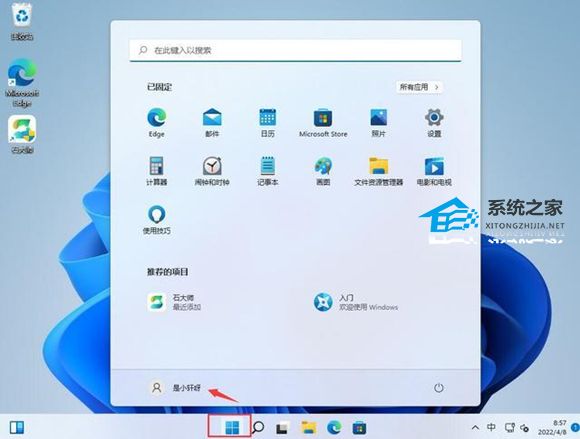The image size is (580, 439).
Task: Open Microsoft Store from pinned apps
Action: click(x=323, y=123)
